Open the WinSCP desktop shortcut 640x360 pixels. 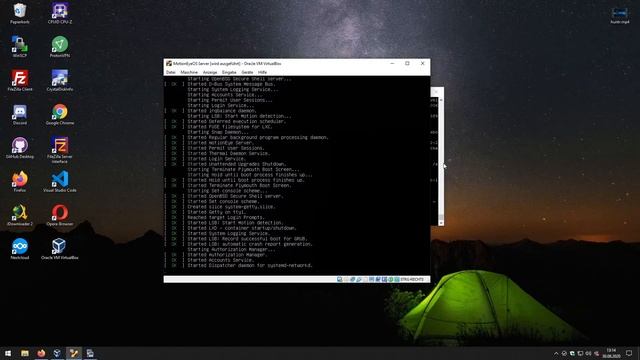click(x=20, y=47)
